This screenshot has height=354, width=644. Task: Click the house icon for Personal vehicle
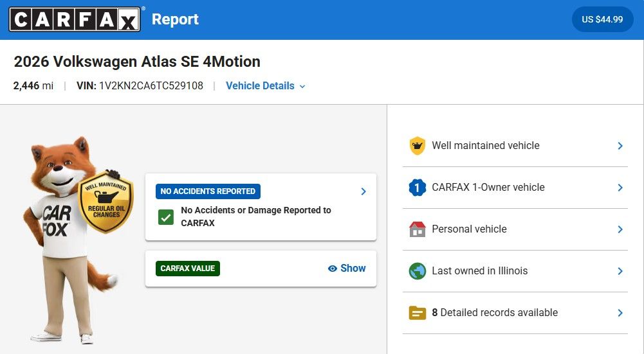418,229
